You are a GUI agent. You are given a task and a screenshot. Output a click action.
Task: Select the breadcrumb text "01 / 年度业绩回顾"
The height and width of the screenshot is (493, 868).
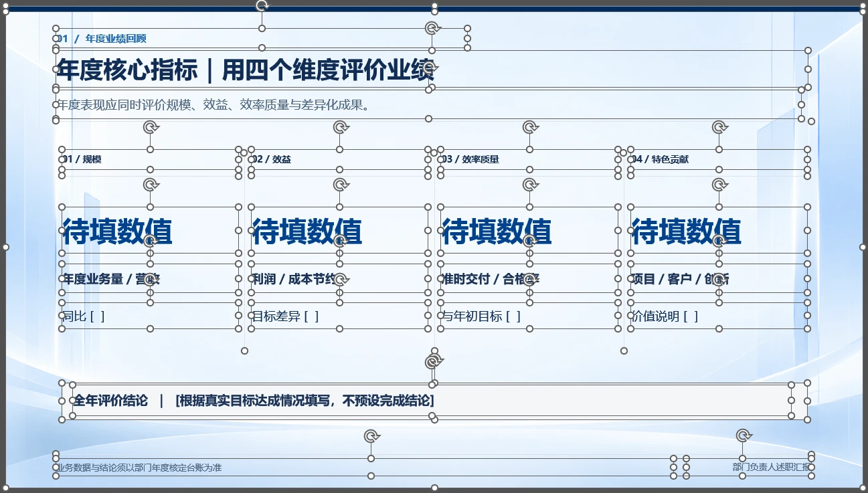click(101, 39)
